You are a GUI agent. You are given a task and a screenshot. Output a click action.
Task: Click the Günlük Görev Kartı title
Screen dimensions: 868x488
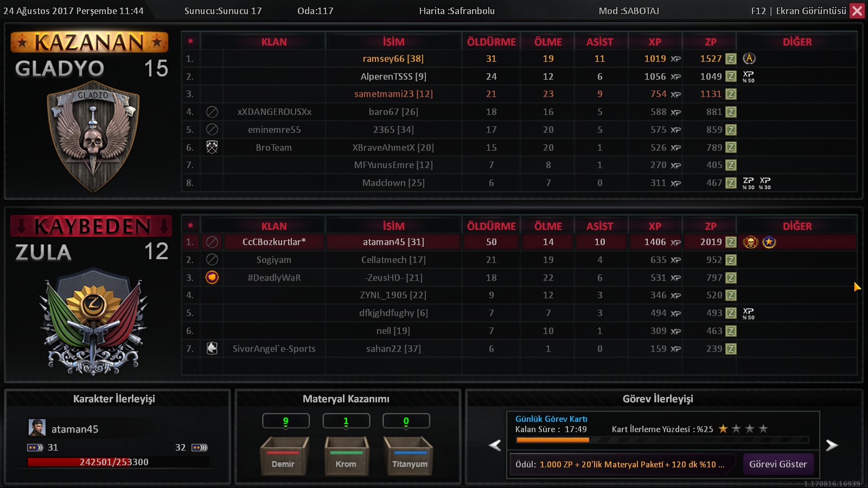551,419
